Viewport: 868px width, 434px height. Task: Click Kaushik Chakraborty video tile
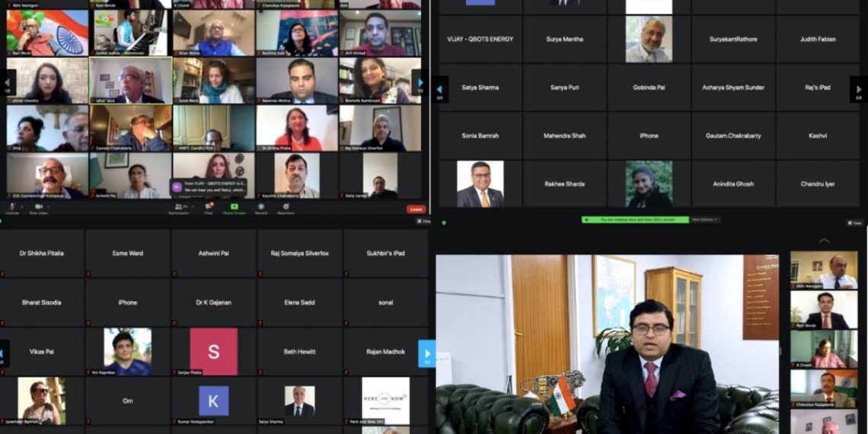coord(297,176)
